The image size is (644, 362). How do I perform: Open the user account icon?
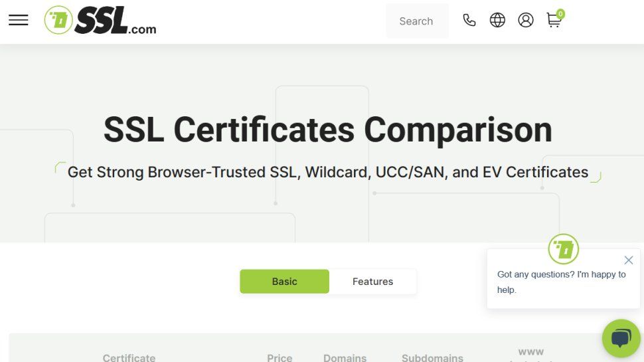(x=526, y=21)
